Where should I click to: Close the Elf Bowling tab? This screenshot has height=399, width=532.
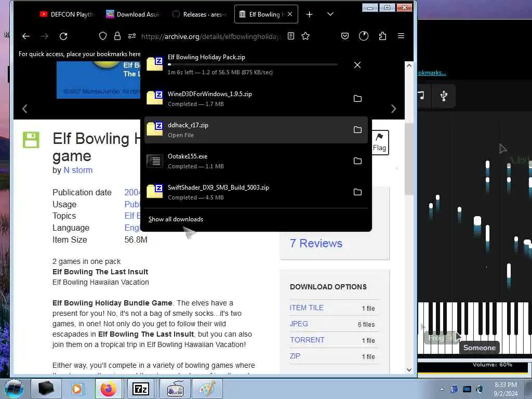[290, 14]
